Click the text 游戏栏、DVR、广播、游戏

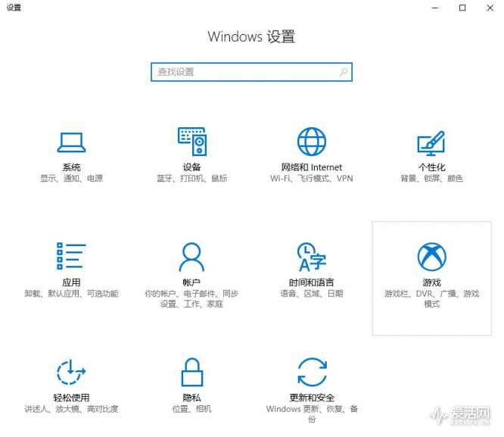point(431,293)
